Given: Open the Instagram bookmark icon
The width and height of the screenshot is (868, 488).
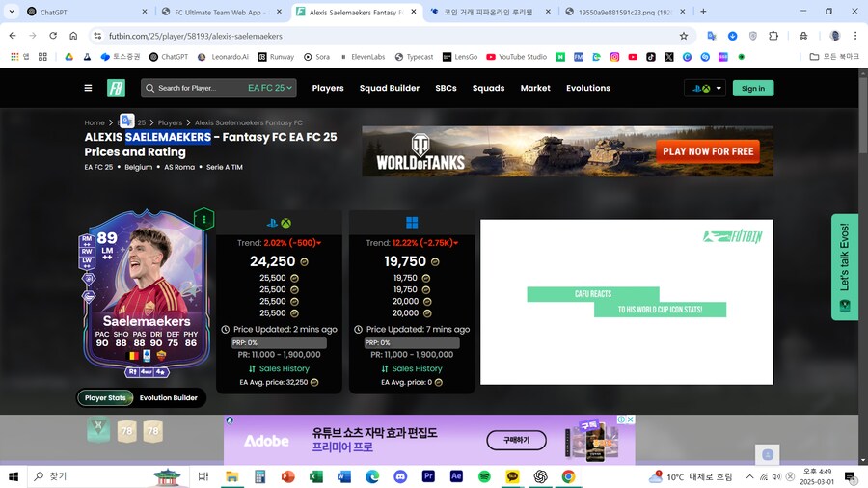Looking at the screenshot, I should tap(614, 57).
